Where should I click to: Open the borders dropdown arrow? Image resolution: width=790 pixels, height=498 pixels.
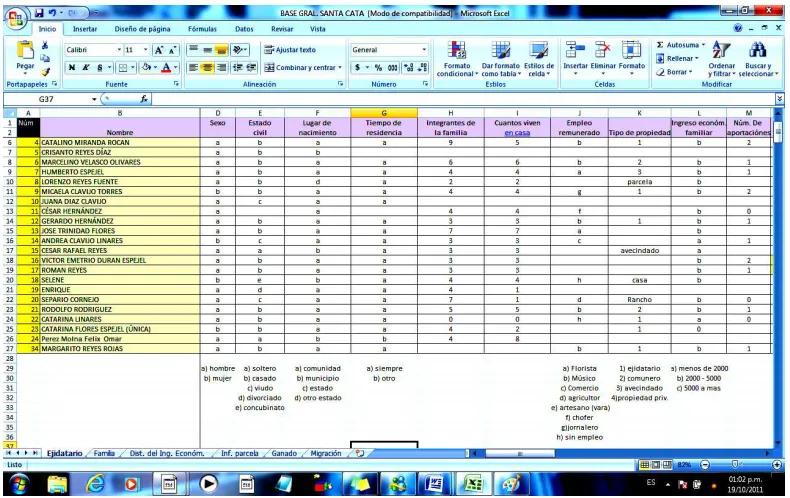point(133,67)
